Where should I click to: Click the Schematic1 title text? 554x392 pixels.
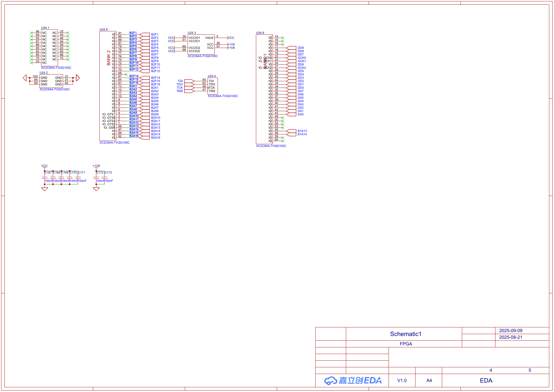click(x=406, y=334)
